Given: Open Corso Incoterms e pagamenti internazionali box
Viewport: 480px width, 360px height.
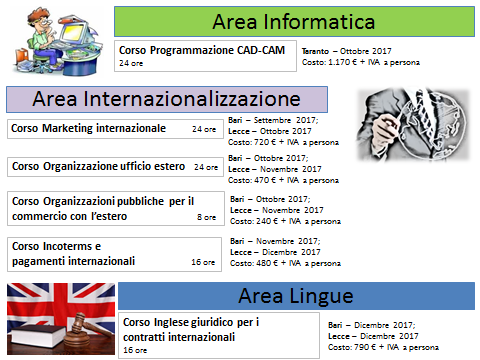Looking at the screenshot, I should click(114, 254).
